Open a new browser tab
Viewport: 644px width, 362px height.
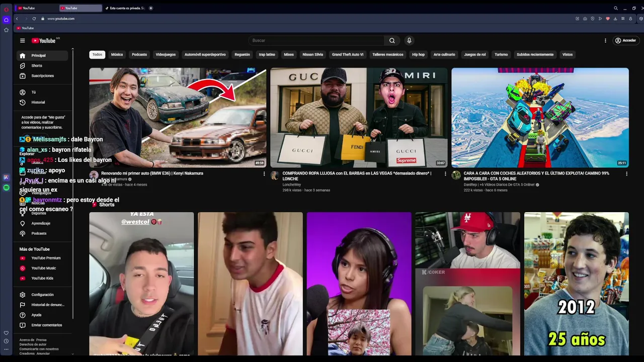pyautogui.click(x=150, y=8)
